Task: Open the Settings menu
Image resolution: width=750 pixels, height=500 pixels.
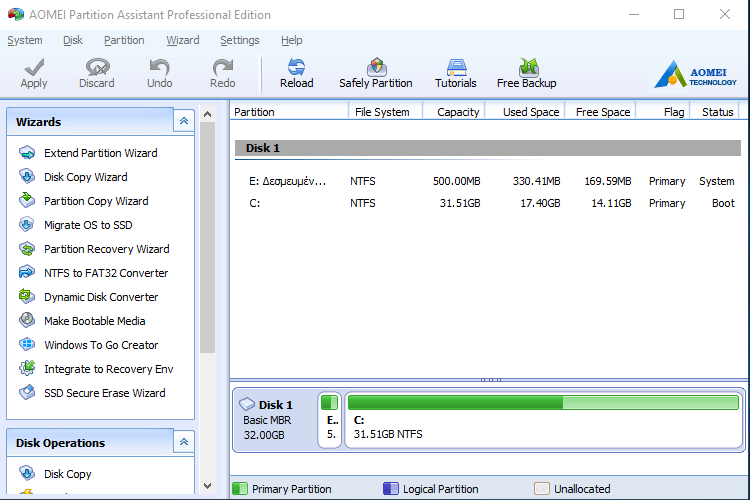Action: point(240,40)
